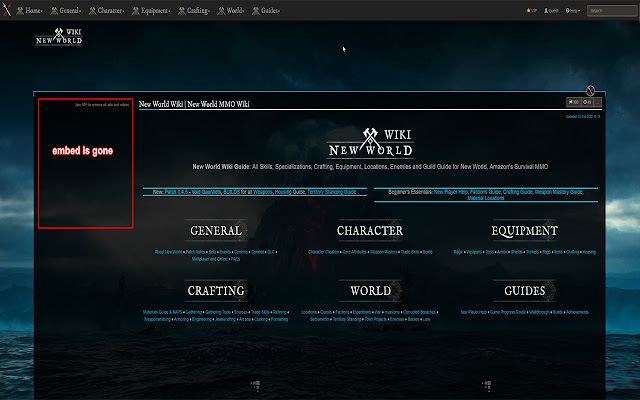This screenshot has width=640, height=400.
Task: Open the New Player Help essentials link
Action: coord(451,192)
